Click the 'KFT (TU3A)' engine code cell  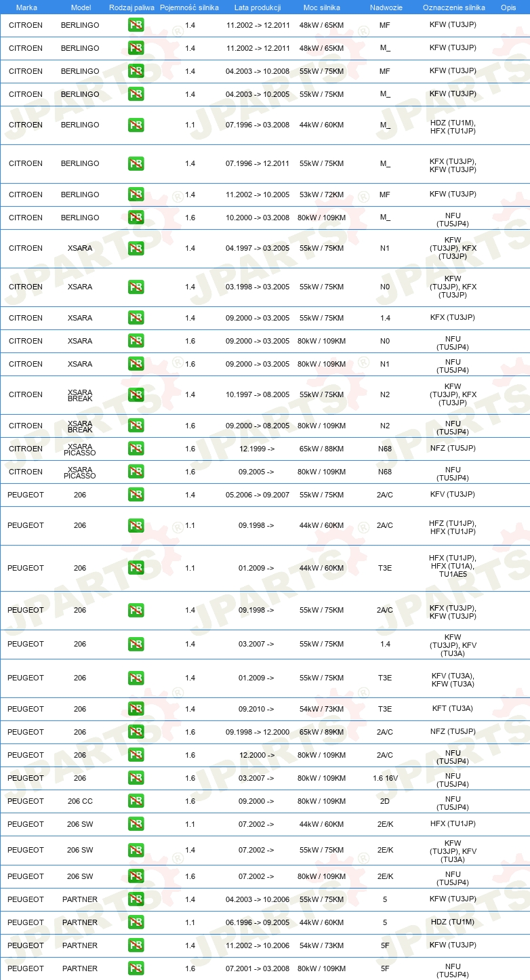coord(453,709)
